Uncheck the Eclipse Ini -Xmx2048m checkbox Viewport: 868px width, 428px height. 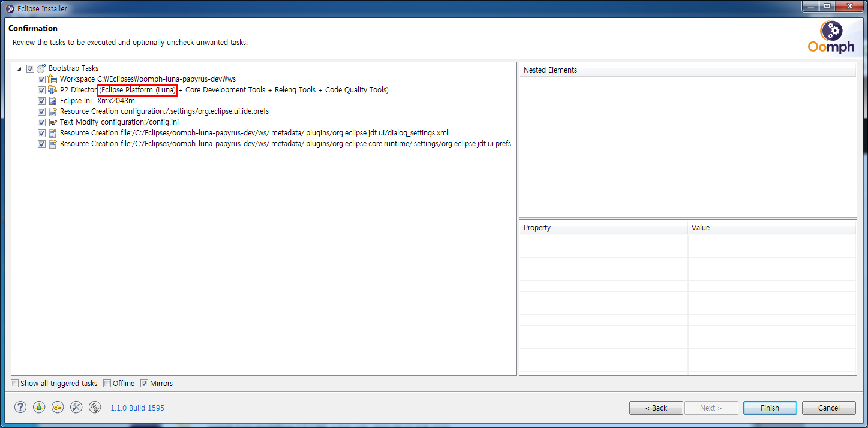point(41,101)
